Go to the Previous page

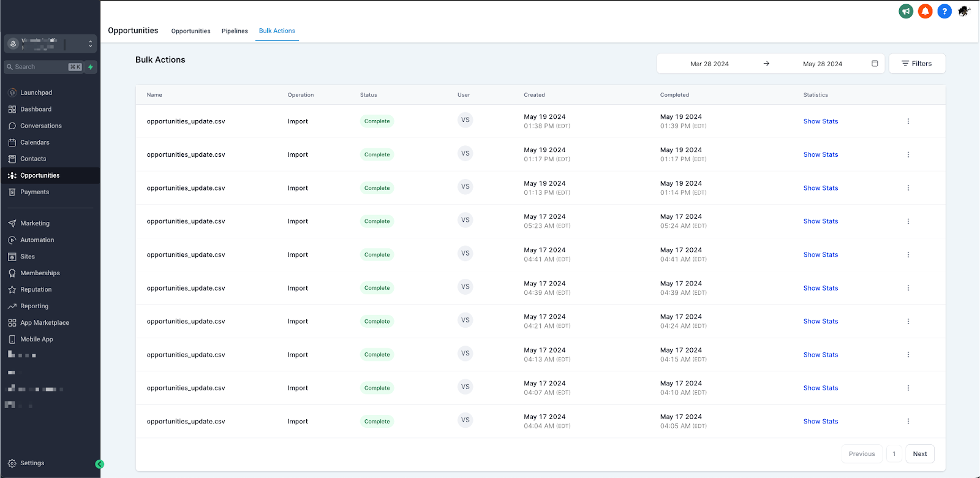pyautogui.click(x=862, y=454)
